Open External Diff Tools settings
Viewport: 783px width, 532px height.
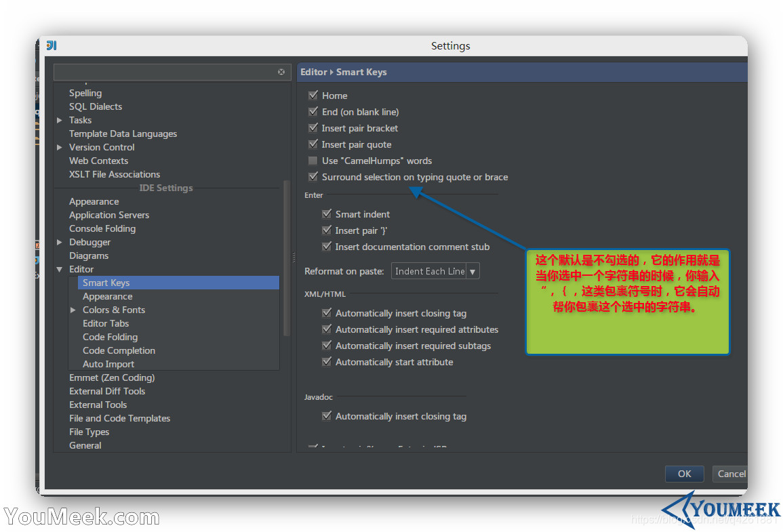(x=107, y=391)
